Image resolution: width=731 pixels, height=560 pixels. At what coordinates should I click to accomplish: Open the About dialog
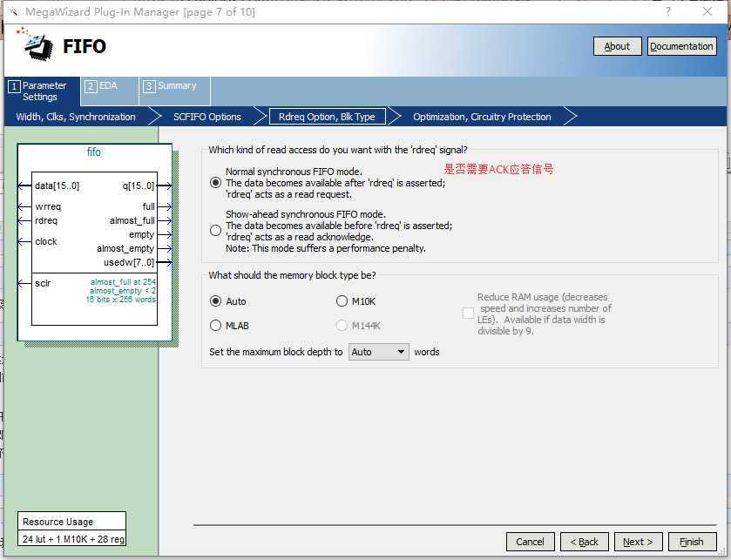[617, 46]
